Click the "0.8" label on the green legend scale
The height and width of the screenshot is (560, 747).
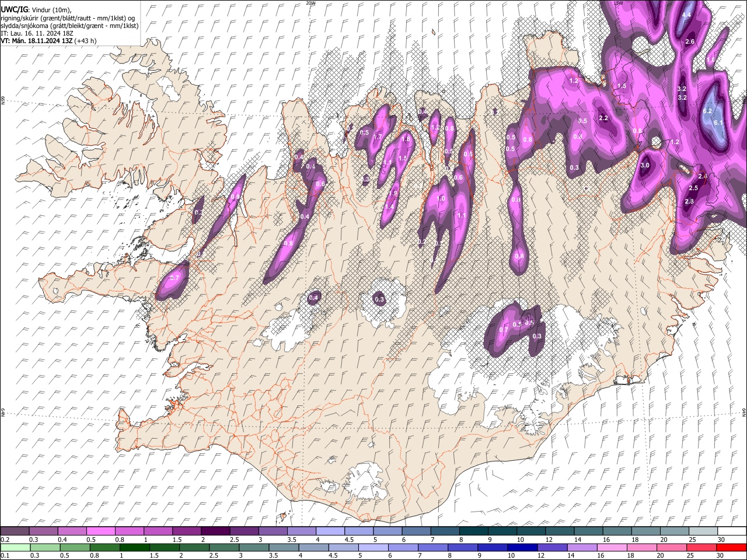(94, 555)
